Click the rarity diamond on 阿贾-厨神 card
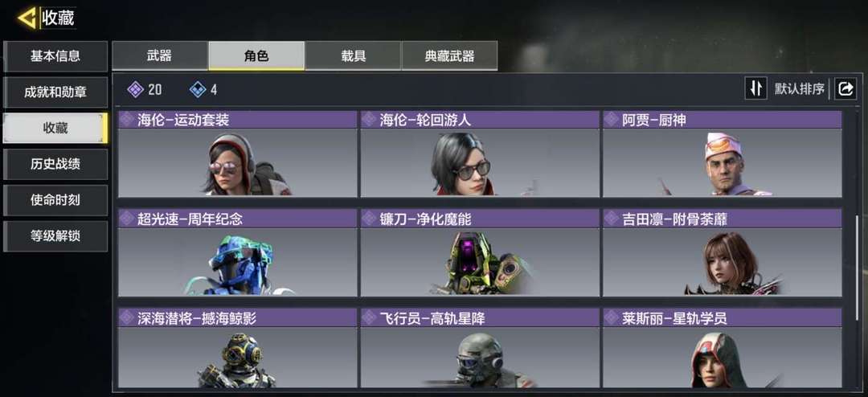Screen dimensions: 868x397 coord(612,120)
